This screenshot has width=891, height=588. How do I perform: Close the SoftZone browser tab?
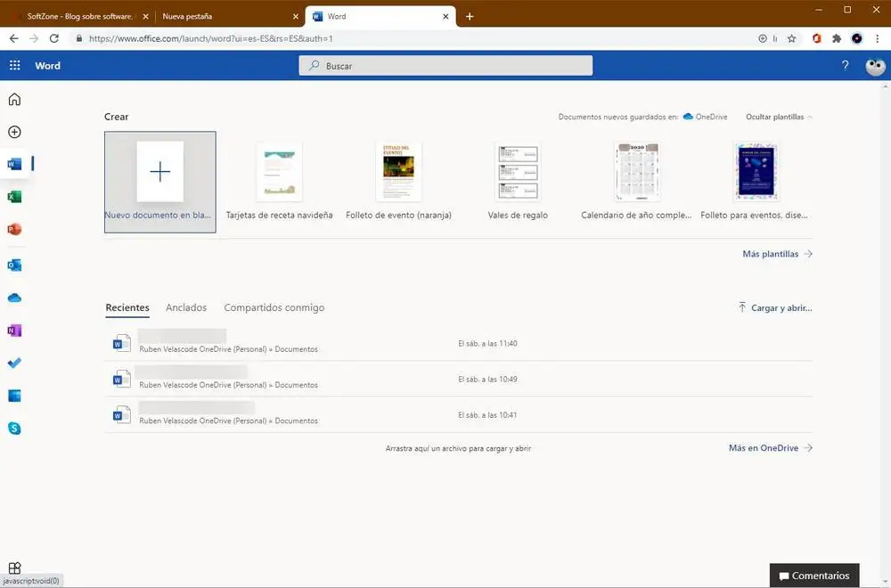pos(145,16)
